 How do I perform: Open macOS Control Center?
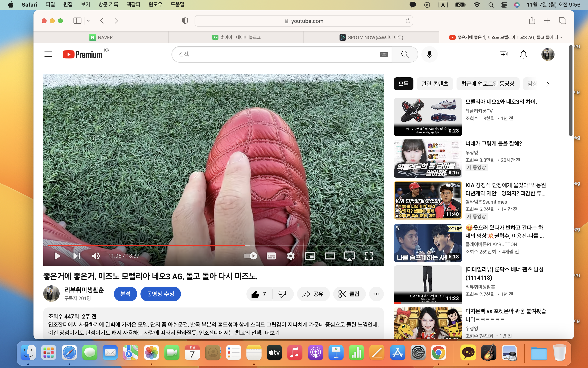point(504,5)
